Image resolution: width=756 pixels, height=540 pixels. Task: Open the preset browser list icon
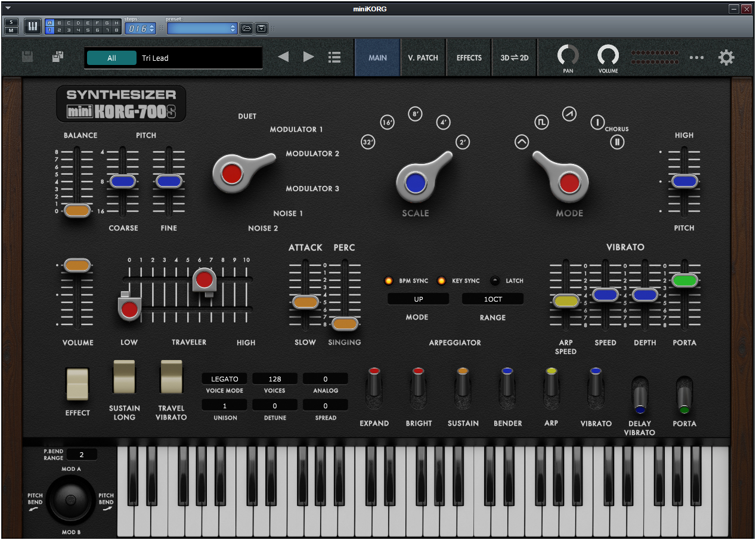(x=334, y=57)
